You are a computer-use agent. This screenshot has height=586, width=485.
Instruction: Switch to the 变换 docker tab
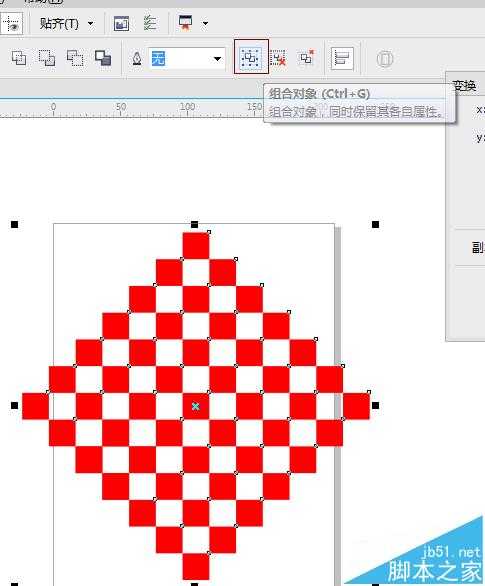tap(464, 86)
